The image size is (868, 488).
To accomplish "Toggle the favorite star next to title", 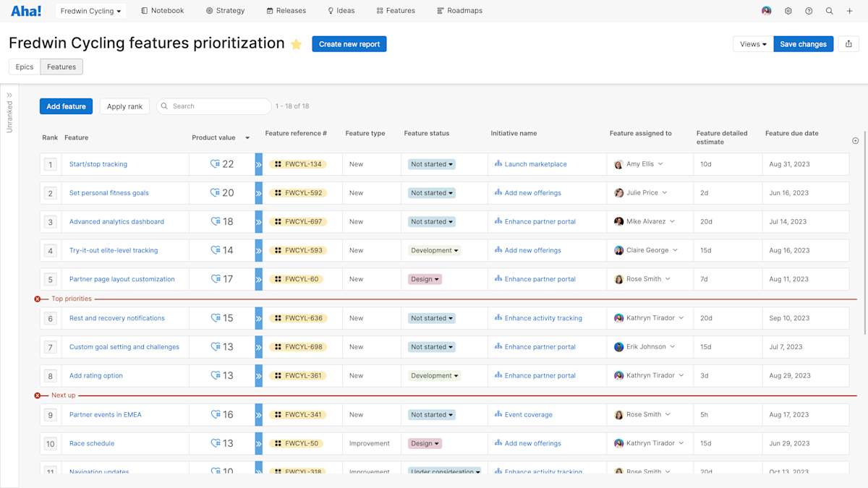I will pos(297,44).
